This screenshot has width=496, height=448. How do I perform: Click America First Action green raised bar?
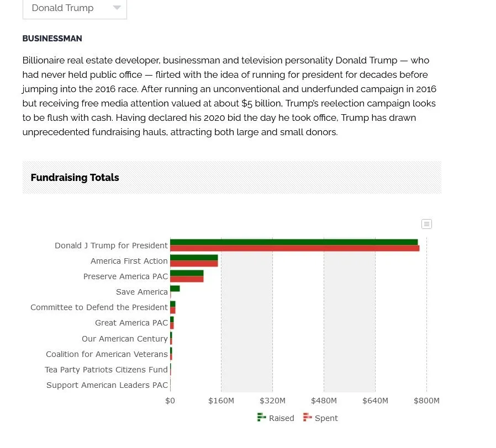pyautogui.click(x=194, y=258)
